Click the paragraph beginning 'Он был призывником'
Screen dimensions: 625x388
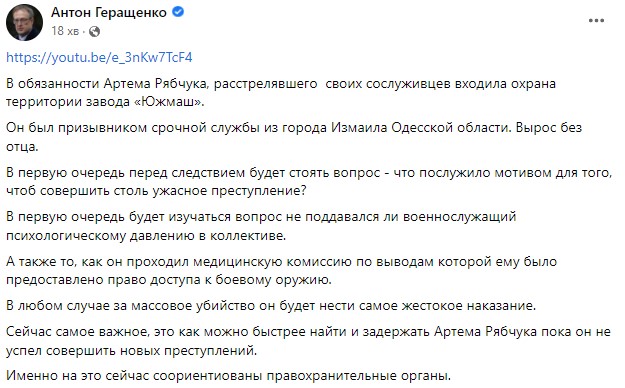(294, 137)
